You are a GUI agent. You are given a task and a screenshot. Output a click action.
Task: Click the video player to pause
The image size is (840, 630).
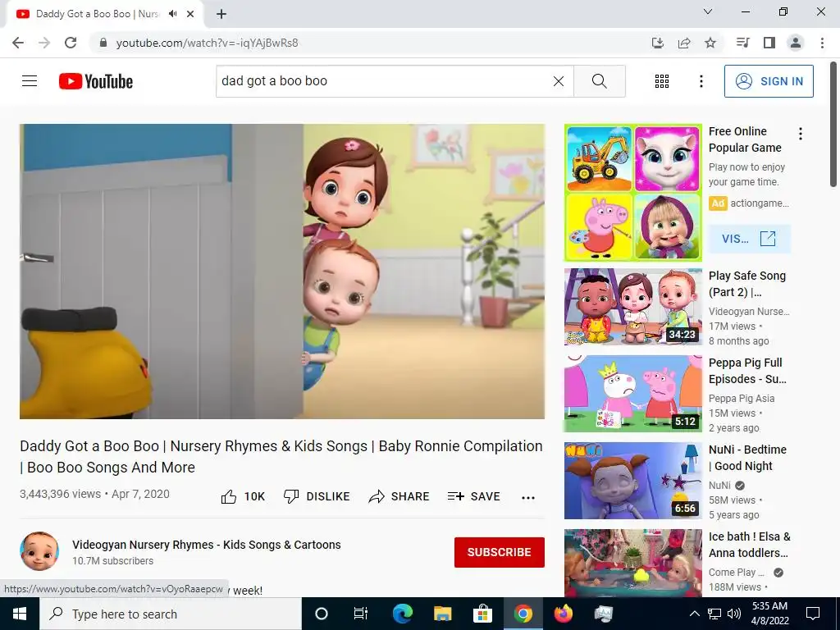tap(282, 272)
